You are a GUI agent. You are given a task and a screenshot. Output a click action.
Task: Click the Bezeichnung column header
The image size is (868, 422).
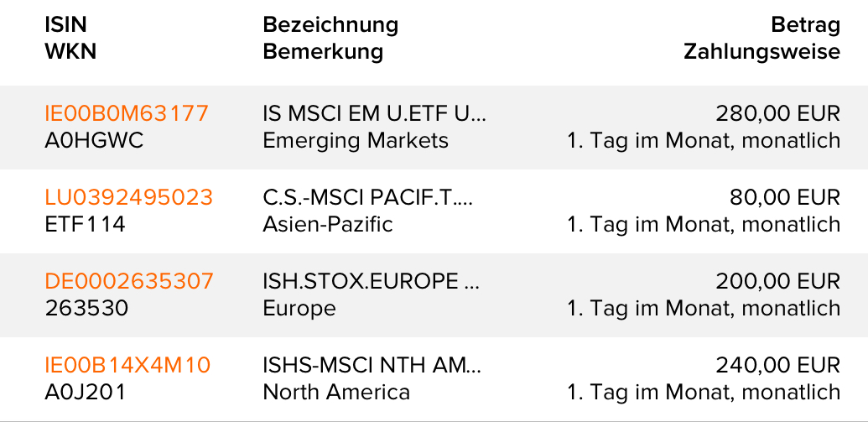[330, 25]
